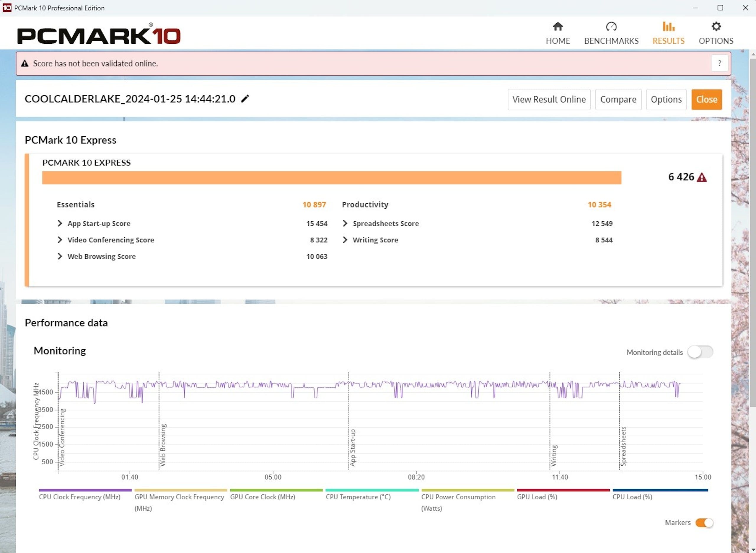Toggle CPU Temperature legend
The width and height of the screenshot is (756, 553).
(x=372, y=494)
